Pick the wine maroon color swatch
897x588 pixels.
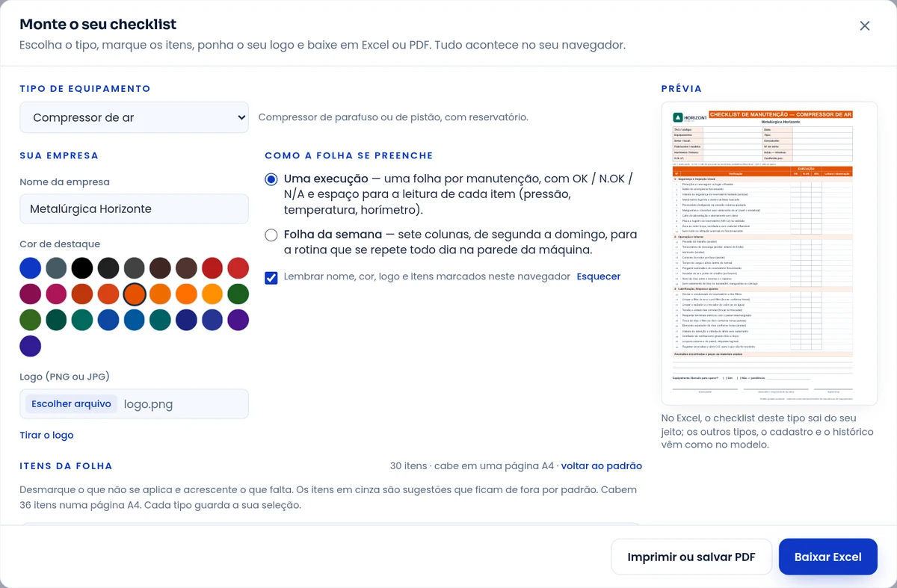30,294
